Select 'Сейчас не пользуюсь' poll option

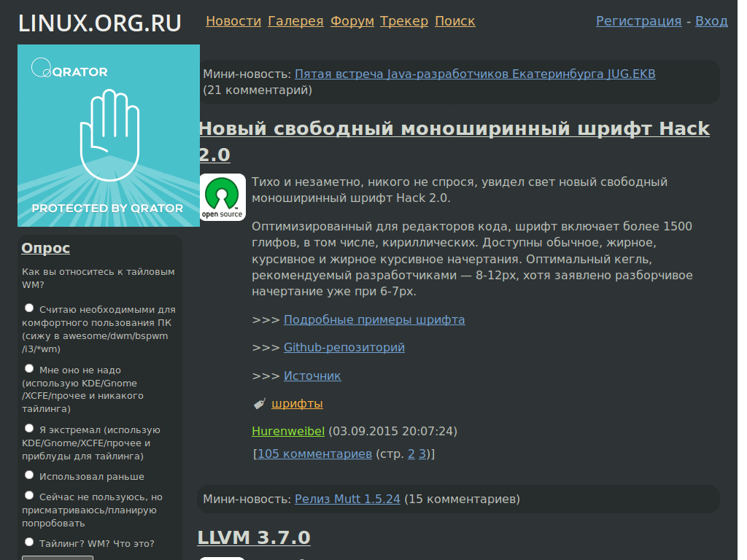(29, 496)
